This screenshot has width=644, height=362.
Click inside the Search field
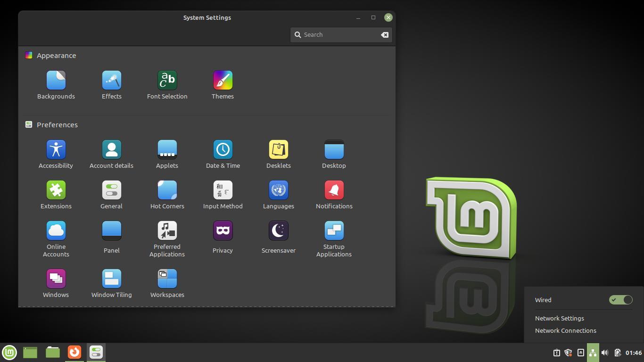(x=339, y=34)
